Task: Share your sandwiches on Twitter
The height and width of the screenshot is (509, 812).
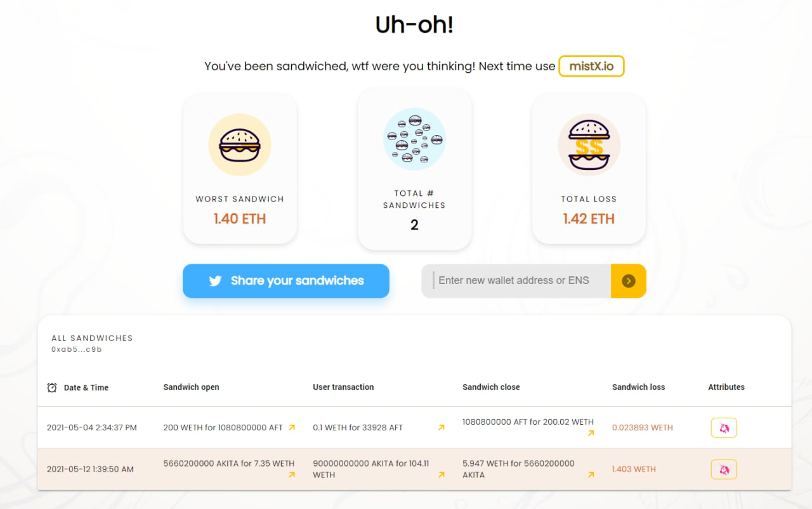Action: 286,281
